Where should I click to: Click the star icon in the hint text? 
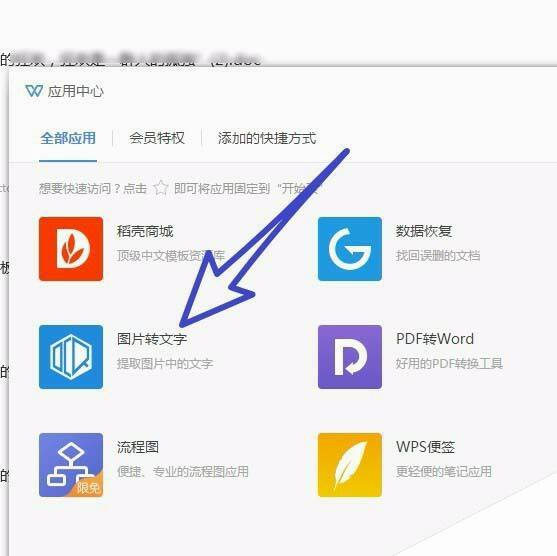point(161,188)
